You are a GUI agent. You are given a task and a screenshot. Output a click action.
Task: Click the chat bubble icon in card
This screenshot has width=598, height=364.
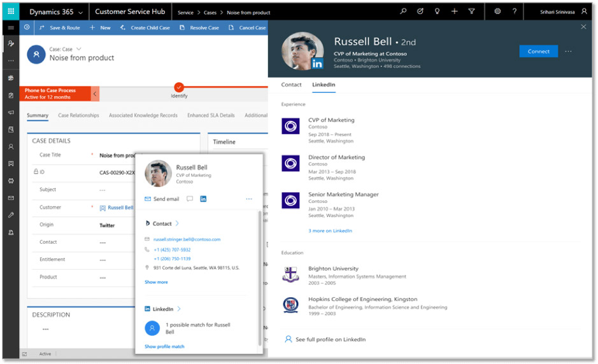pos(190,199)
